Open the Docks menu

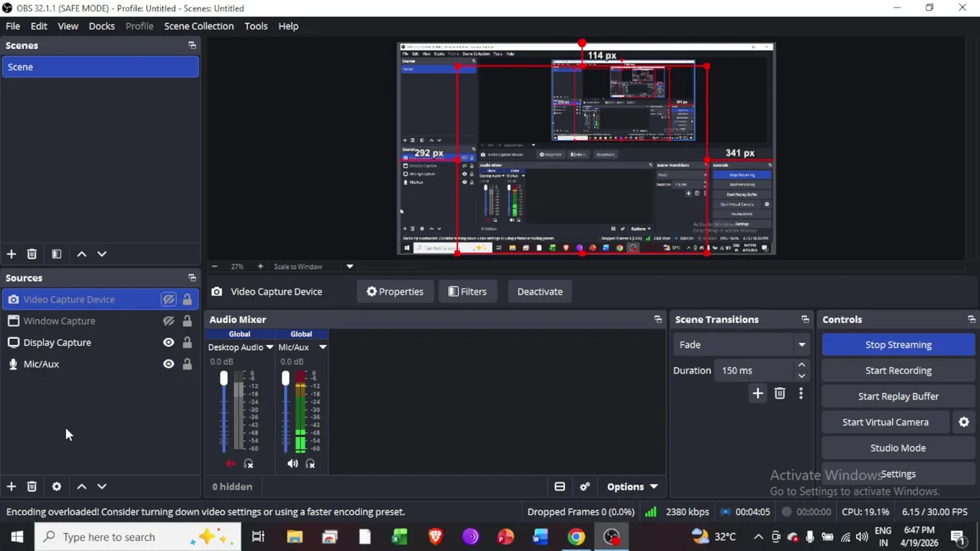tap(102, 26)
